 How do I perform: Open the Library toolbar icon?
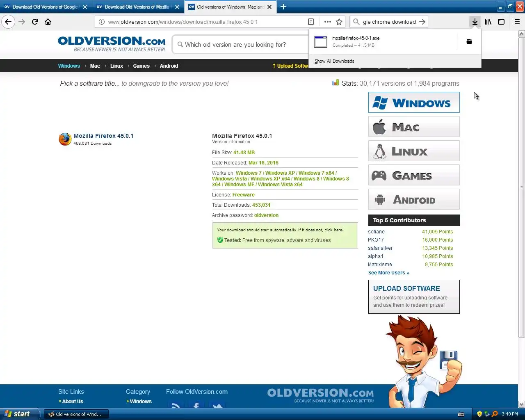pyautogui.click(x=488, y=22)
